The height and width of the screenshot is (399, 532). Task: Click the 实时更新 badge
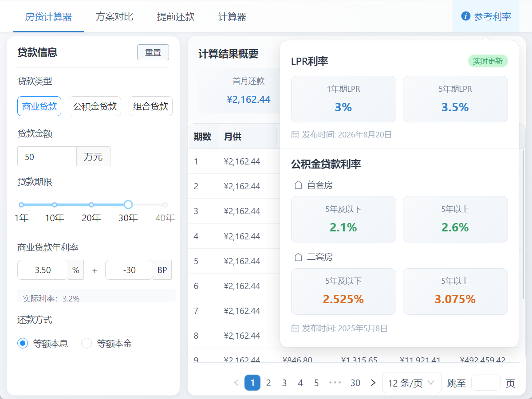[488, 61]
